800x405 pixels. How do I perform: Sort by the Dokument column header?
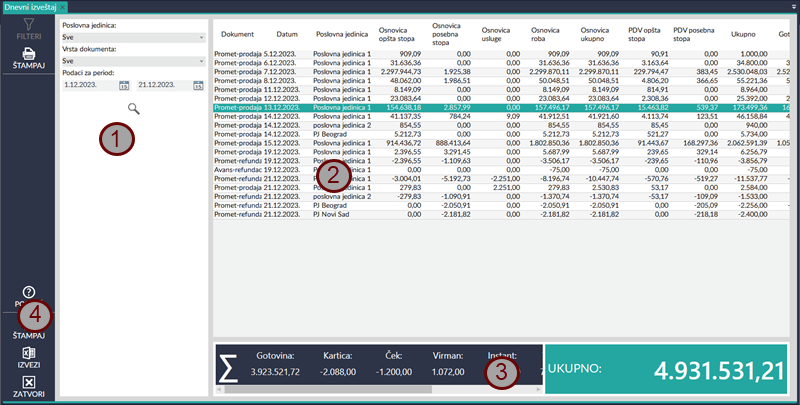tap(237, 34)
